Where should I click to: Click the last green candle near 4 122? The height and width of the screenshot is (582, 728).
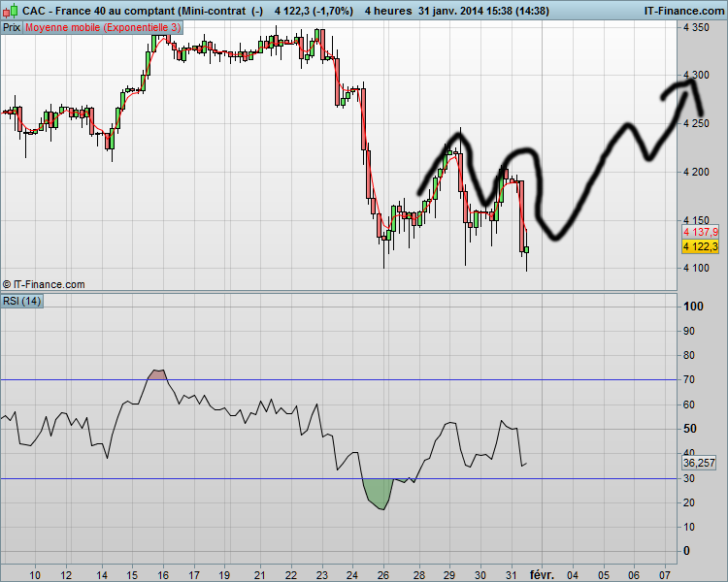pyautogui.click(x=526, y=250)
